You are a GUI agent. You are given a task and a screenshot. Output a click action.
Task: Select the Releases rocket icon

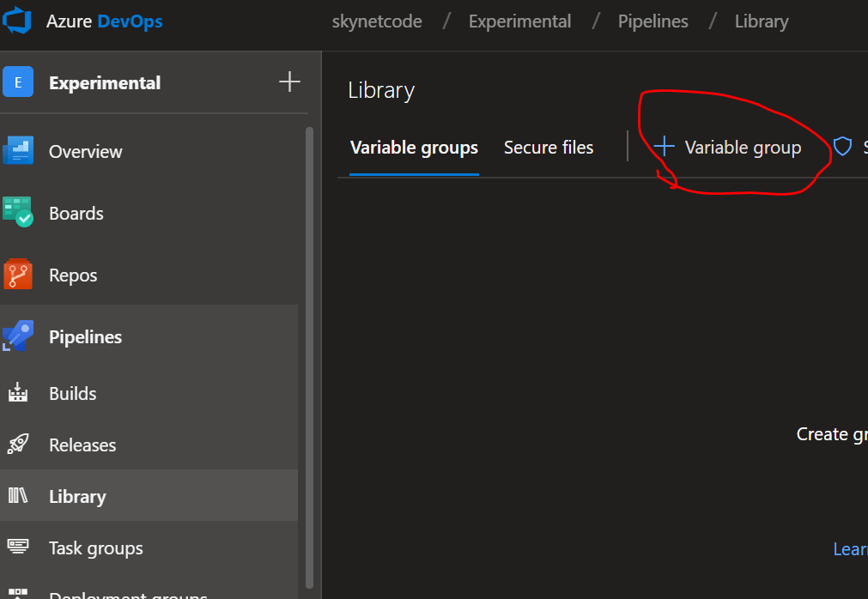pos(17,445)
